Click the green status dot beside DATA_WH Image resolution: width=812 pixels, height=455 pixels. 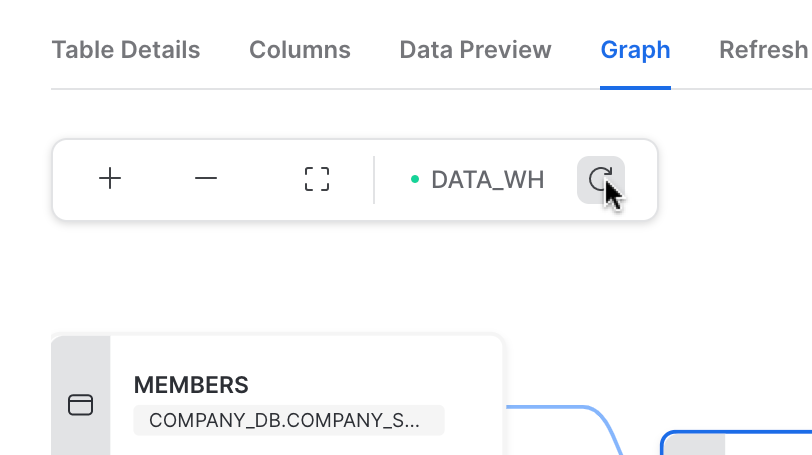point(415,180)
